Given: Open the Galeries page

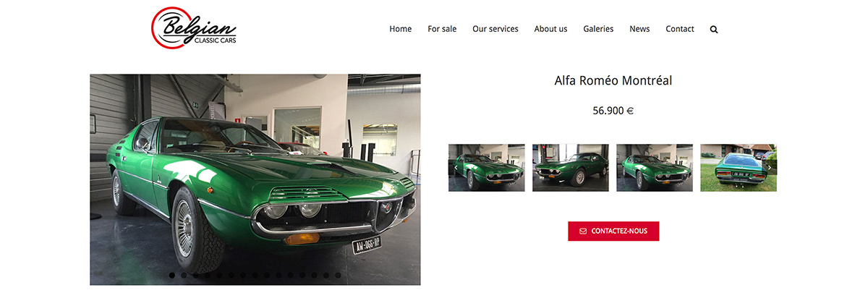Looking at the screenshot, I should click(598, 29).
